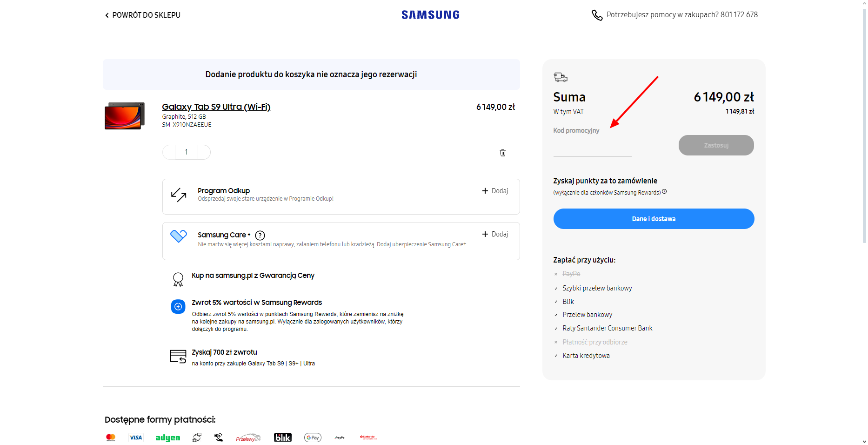Remove product with the trash bin icon
This screenshot has height=445, width=868.
[503, 153]
